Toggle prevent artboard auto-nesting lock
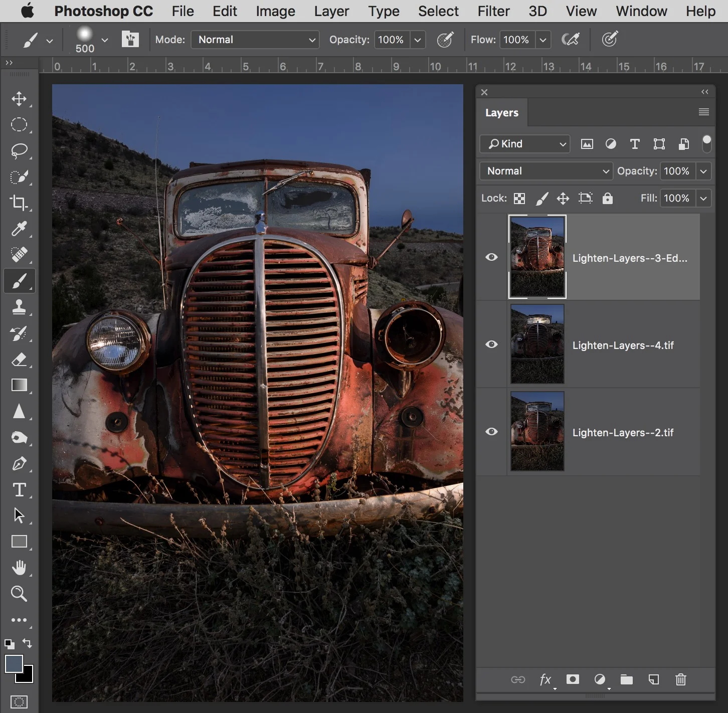The width and height of the screenshot is (728, 713). tap(585, 198)
